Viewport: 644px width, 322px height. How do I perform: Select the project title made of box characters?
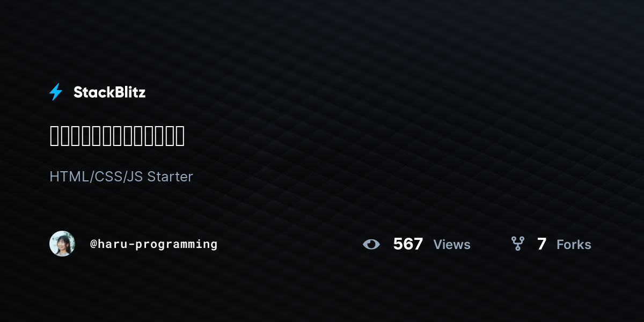117,136
